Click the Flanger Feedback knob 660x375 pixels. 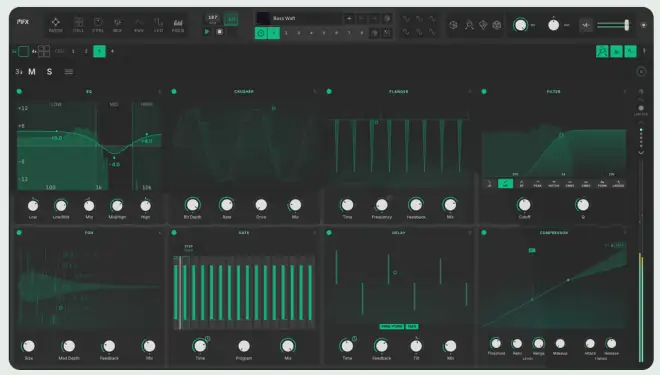(416, 205)
